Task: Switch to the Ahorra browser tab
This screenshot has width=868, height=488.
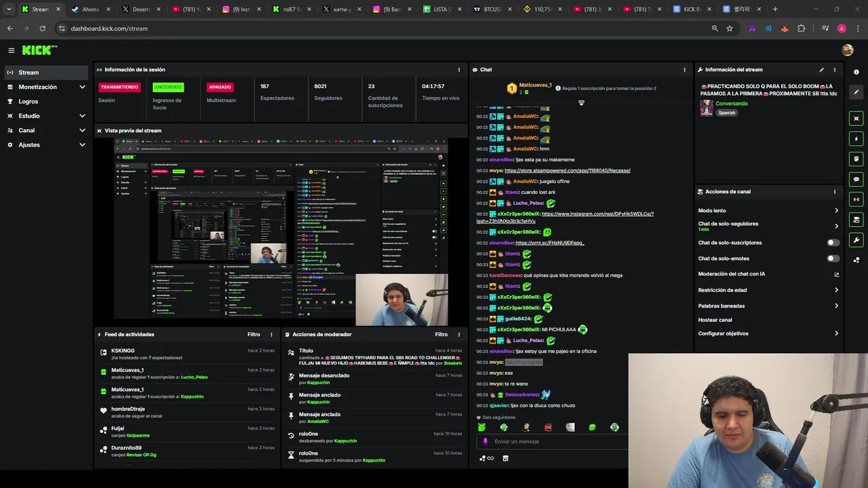Action: (x=90, y=9)
